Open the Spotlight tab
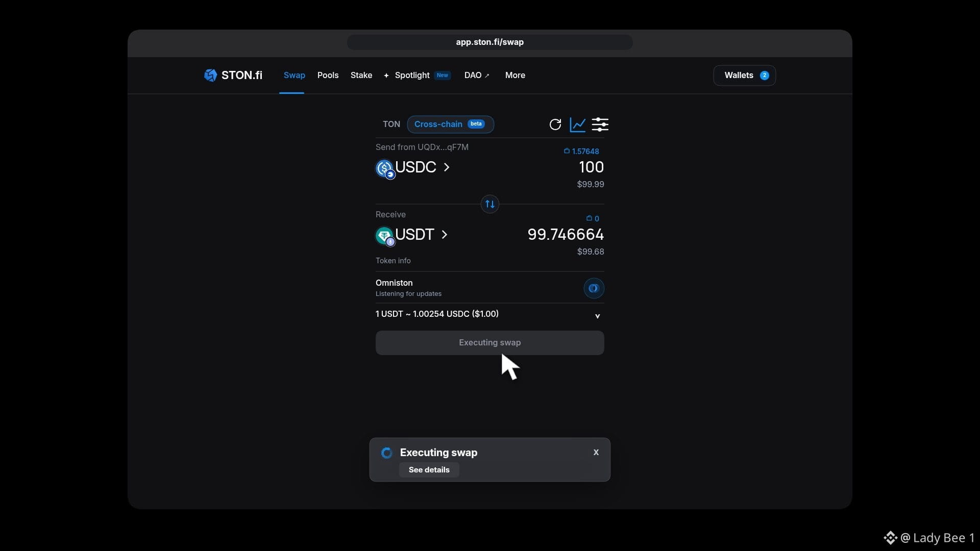 pos(417,75)
